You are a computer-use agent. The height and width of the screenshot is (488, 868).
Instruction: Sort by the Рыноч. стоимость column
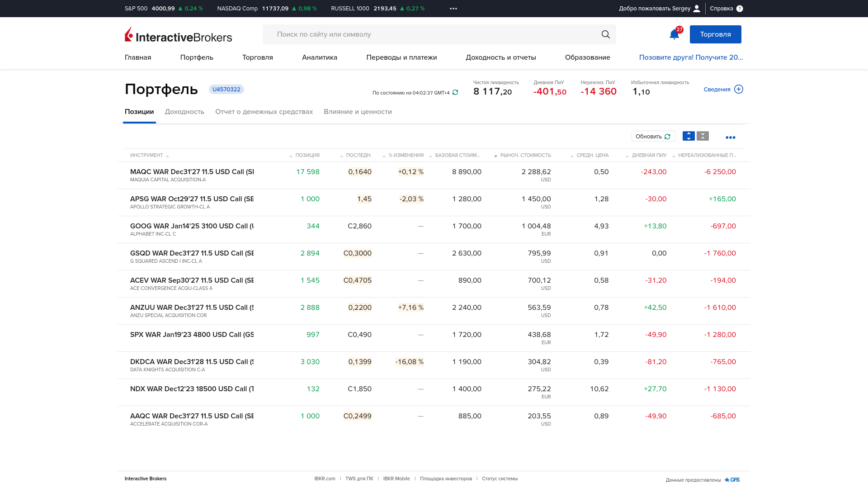click(523, 155)
